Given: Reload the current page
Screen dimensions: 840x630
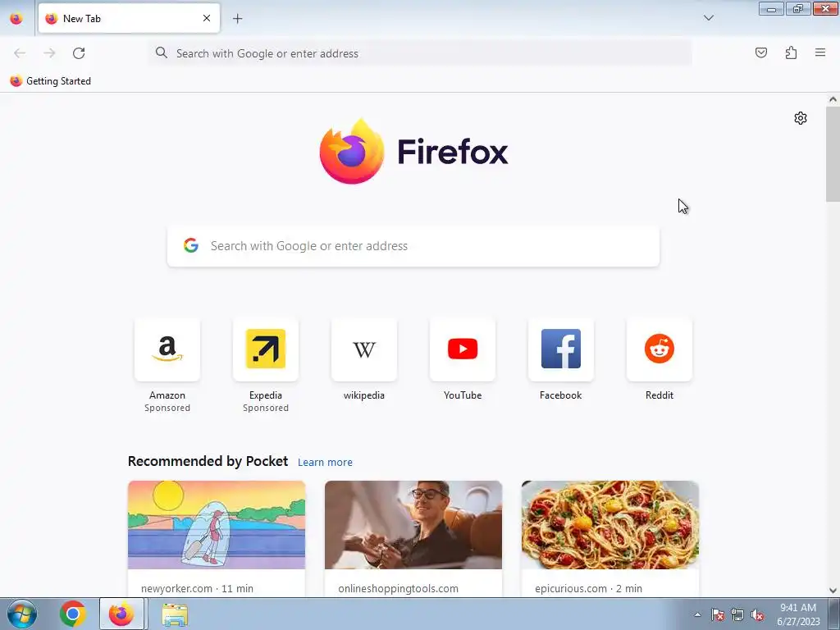Looking at the screenshot, I should [x=79, y=53].
